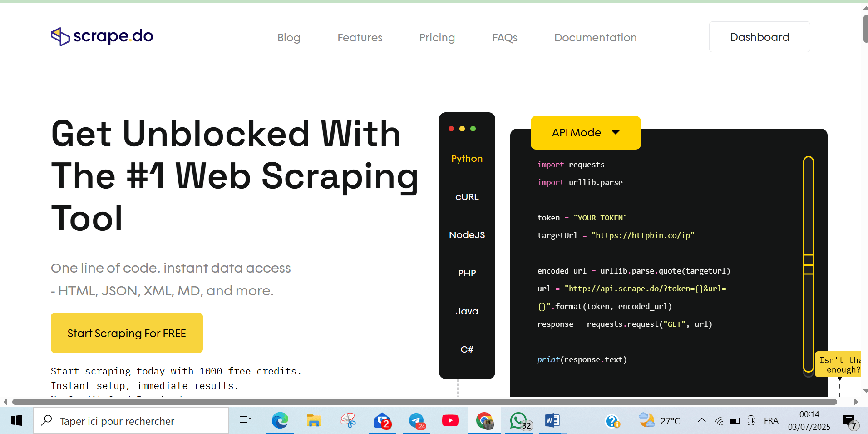Viewport: 868px width, 434px height.
Task: Click the "import urllib.parse" code line
Action: (580, 182)
